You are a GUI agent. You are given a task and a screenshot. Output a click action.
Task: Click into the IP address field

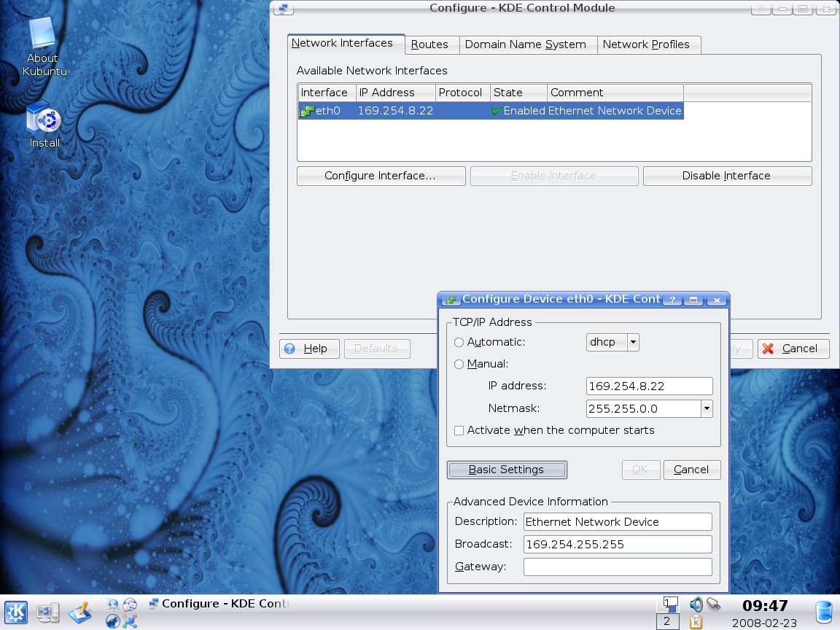[649, 386]
